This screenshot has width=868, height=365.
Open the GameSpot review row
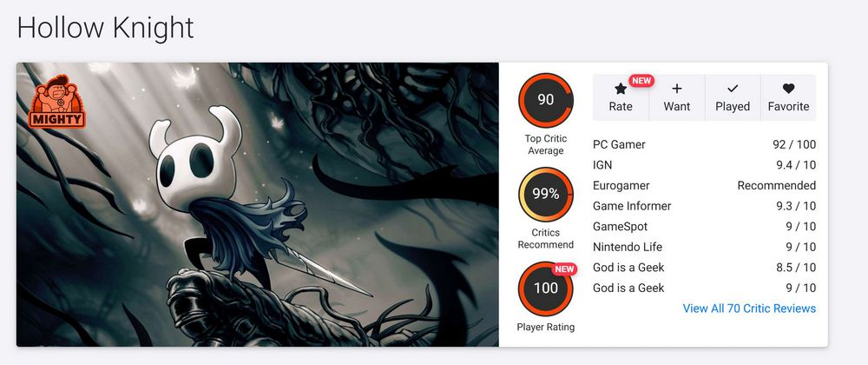point(704,227)
